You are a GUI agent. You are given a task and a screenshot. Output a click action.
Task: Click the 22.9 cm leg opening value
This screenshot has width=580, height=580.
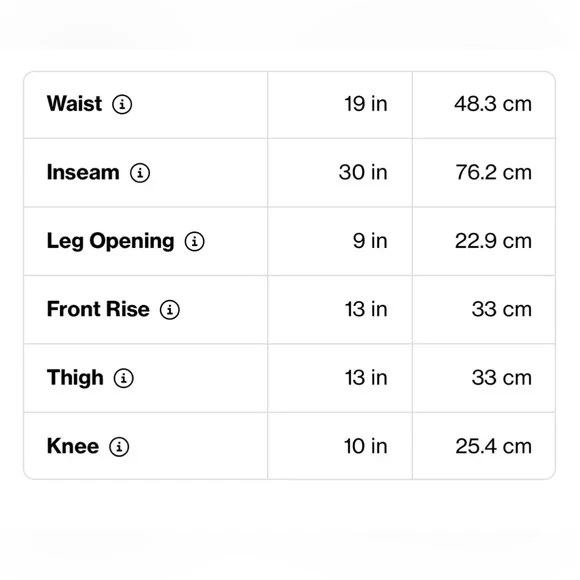(x=493, y=241)
